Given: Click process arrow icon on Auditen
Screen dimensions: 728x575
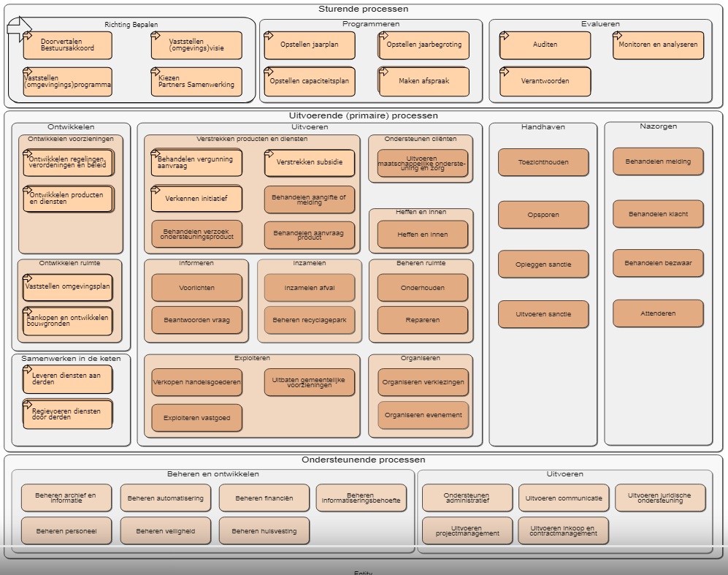Looking at the screenshot, I should pyautogui.click(x=505, y=35).
